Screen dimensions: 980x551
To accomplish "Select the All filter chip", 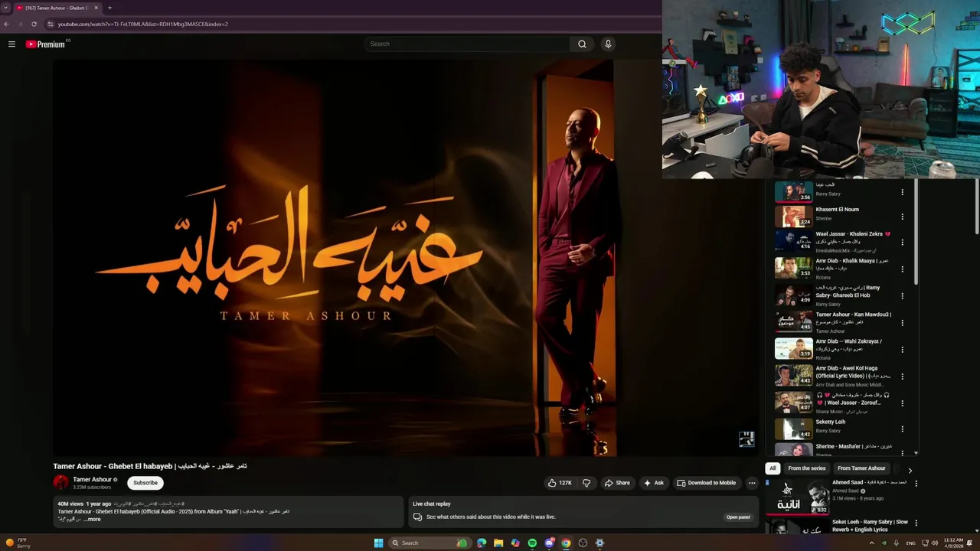I will (x=773, y=468).
